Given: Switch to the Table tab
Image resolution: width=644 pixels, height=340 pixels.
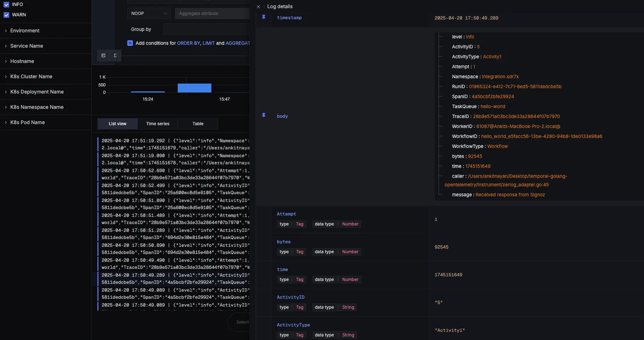Looking at the screenshot, I should [198, 124].
